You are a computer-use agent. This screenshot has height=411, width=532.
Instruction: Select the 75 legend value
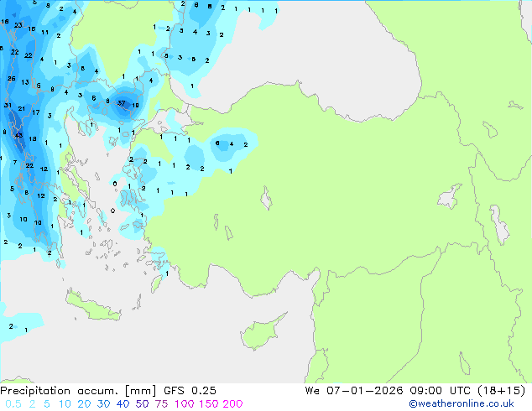click(161, 404)
